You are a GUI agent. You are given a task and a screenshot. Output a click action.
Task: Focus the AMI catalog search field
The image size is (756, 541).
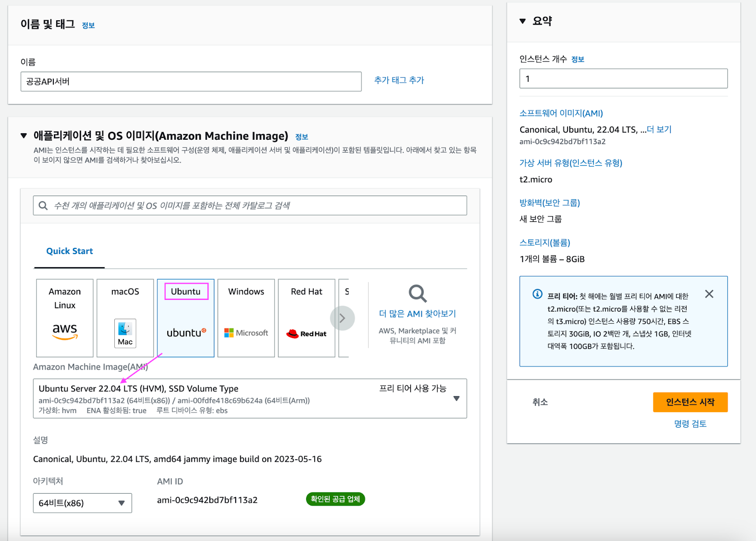point(250,205)
